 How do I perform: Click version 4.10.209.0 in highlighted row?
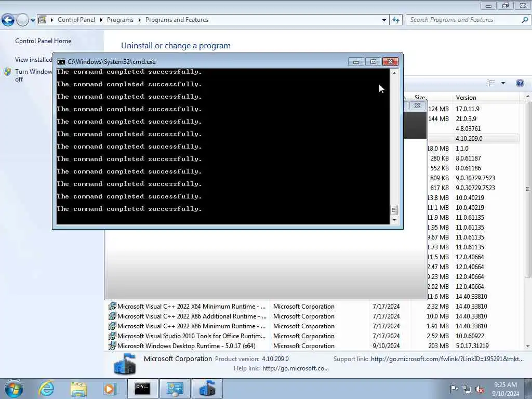pyautogui.click(x=469, y=138)
